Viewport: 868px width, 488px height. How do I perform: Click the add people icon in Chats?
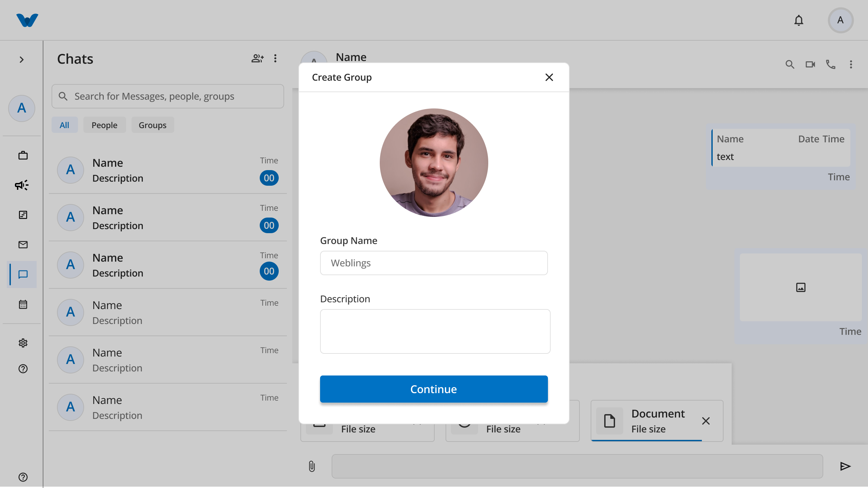point(258,58)
